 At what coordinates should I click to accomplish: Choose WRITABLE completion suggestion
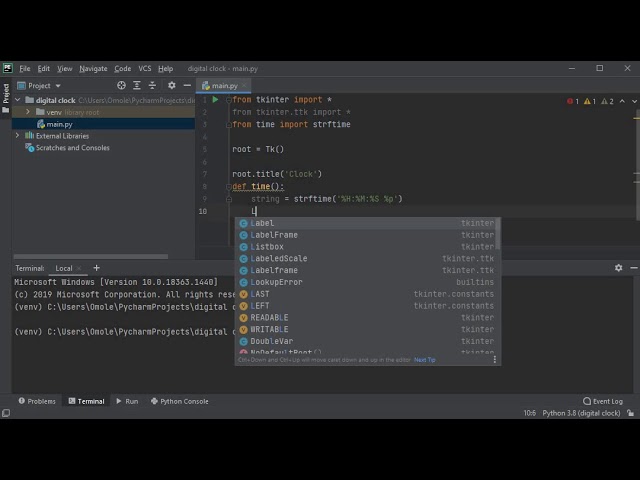click(367, 329)
